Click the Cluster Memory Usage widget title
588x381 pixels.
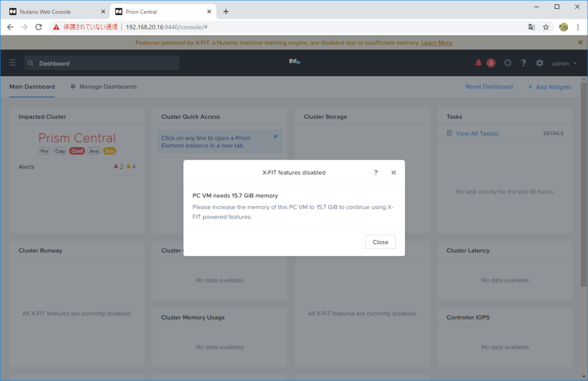click(193, 317)
